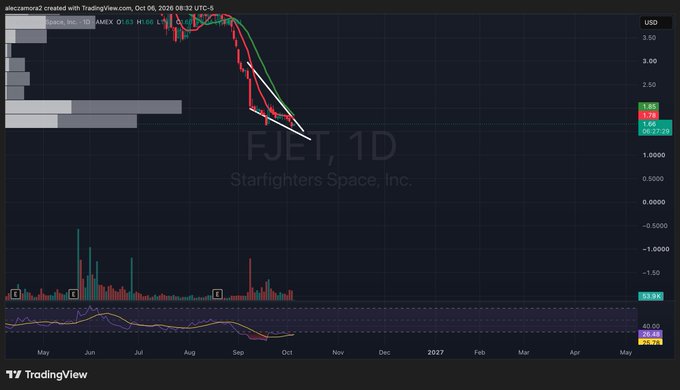Click the Sep label on time axis
680x390 pixels.
[x=238, y=352]
